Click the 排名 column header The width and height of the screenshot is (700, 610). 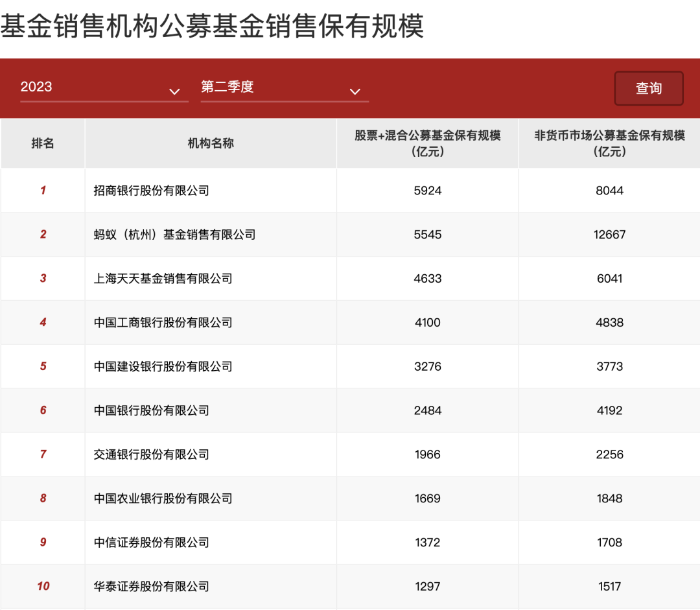43,143
